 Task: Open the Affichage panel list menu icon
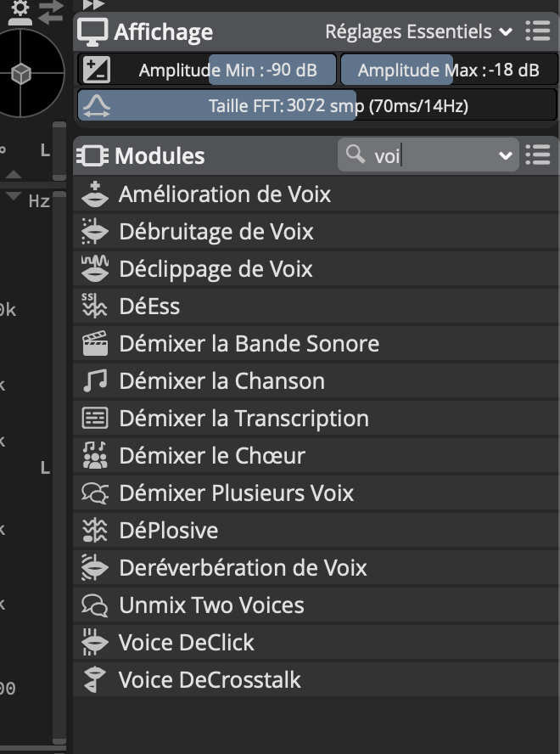(538, 31)
